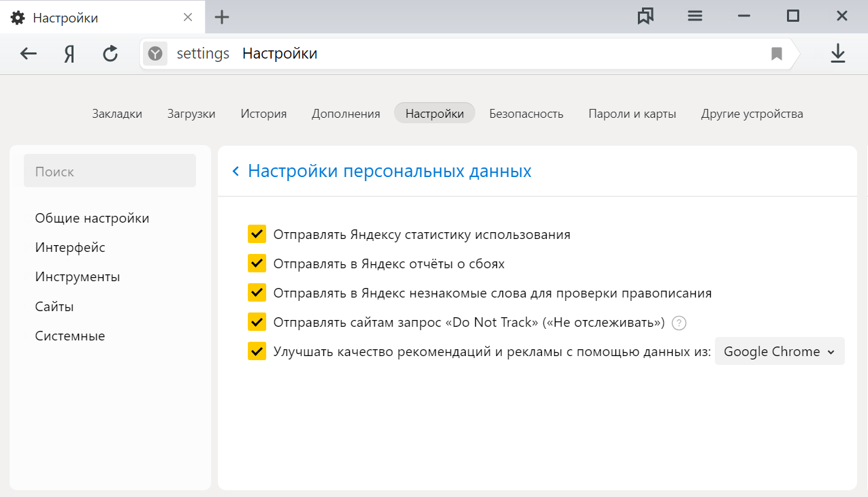The width and height of the screenshot is (868, 497).
Task: Open the bookmarks panel icon in title bar
Action: [x=645, y=16]
